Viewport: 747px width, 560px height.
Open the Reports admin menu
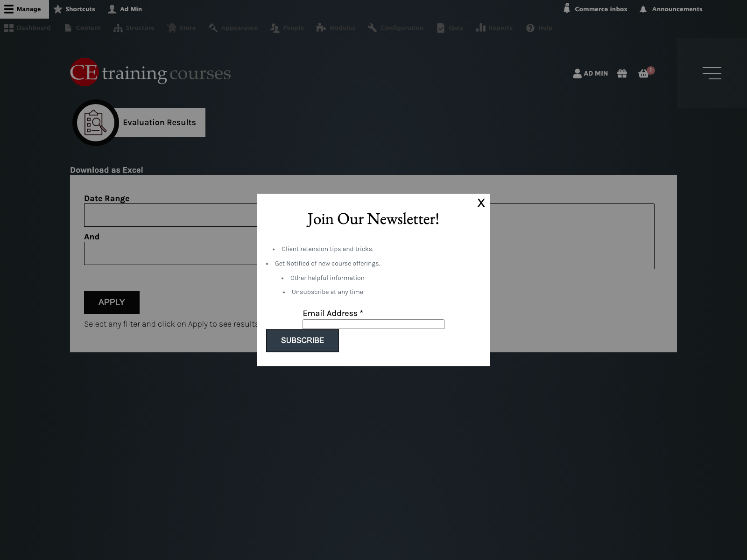tap(494, 28)
